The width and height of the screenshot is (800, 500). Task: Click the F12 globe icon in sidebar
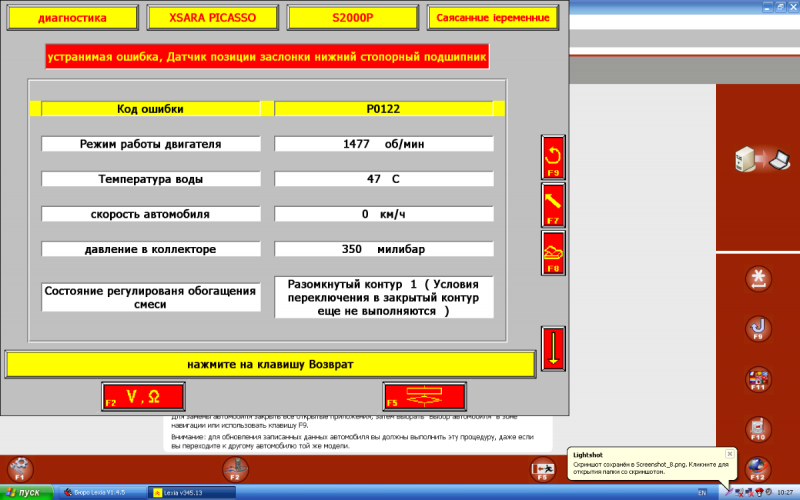click(x=758, y=469)
